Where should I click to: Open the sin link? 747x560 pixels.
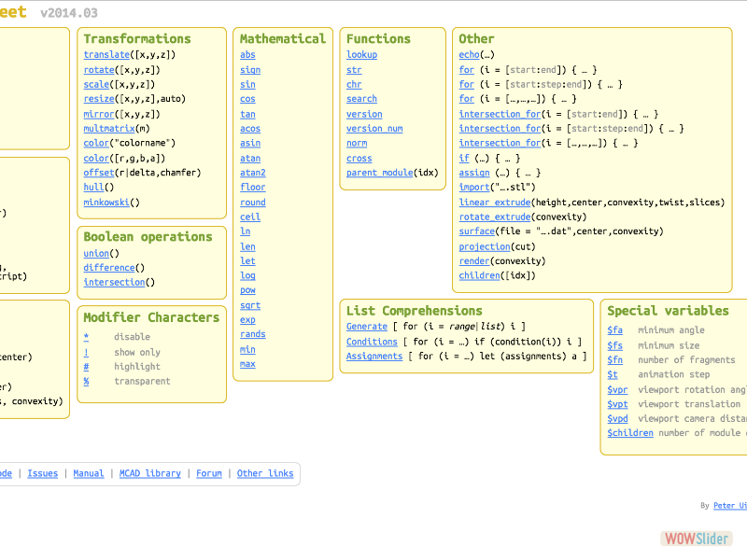247,84
